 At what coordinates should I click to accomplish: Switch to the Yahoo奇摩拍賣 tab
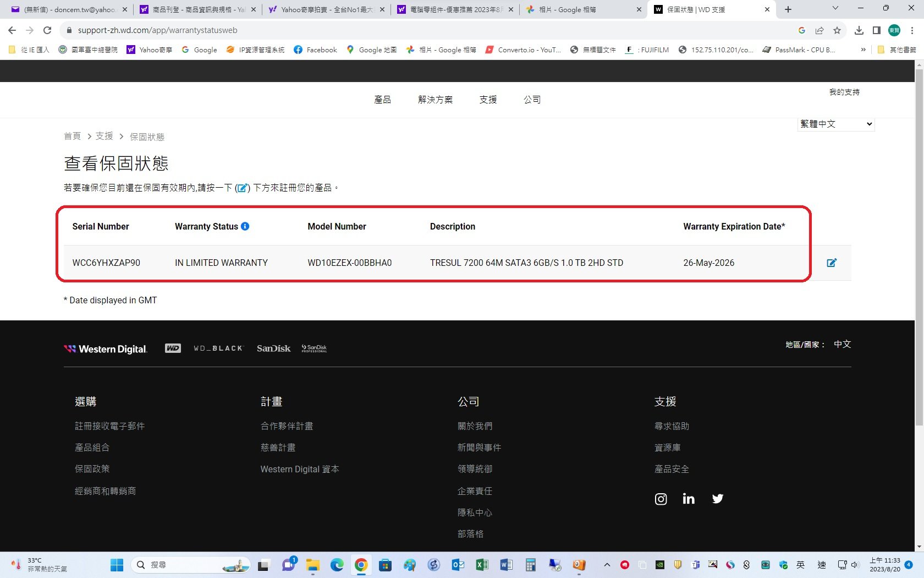tap(326, 9)
